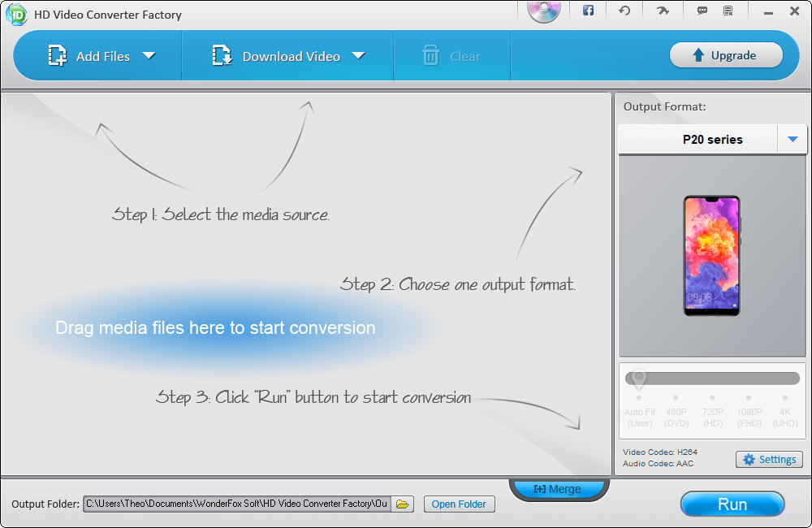Close the HD Video Converter Factory window
This screenshot has width=812, height=528.
click(x=795, y=11)
